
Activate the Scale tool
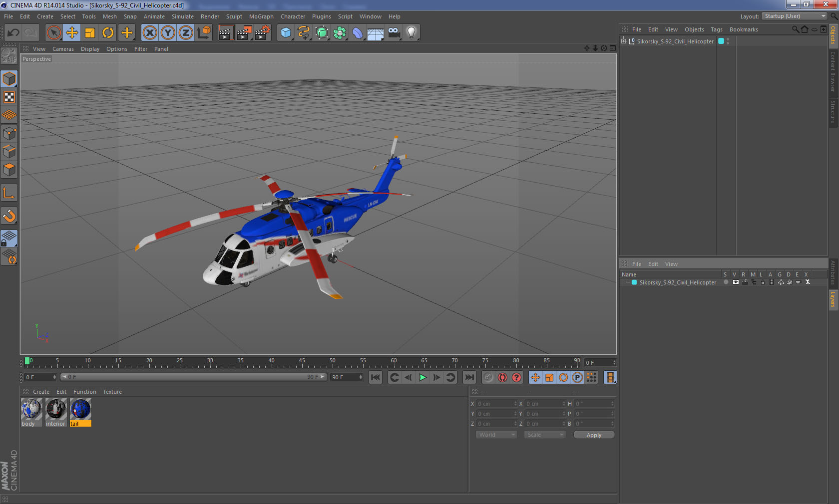pyautogui.click(x=90, y=33)
